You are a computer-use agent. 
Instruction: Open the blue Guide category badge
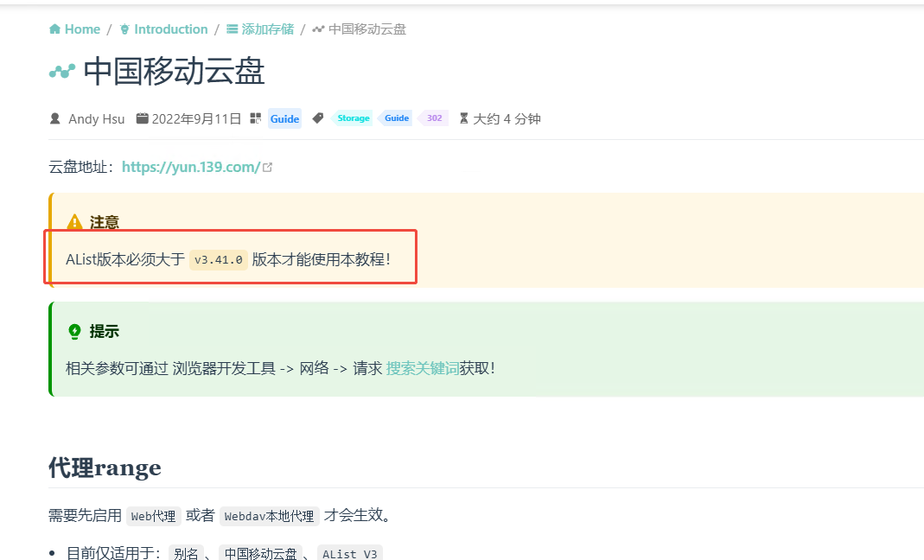pyautogui.click(x=284, y=118)
